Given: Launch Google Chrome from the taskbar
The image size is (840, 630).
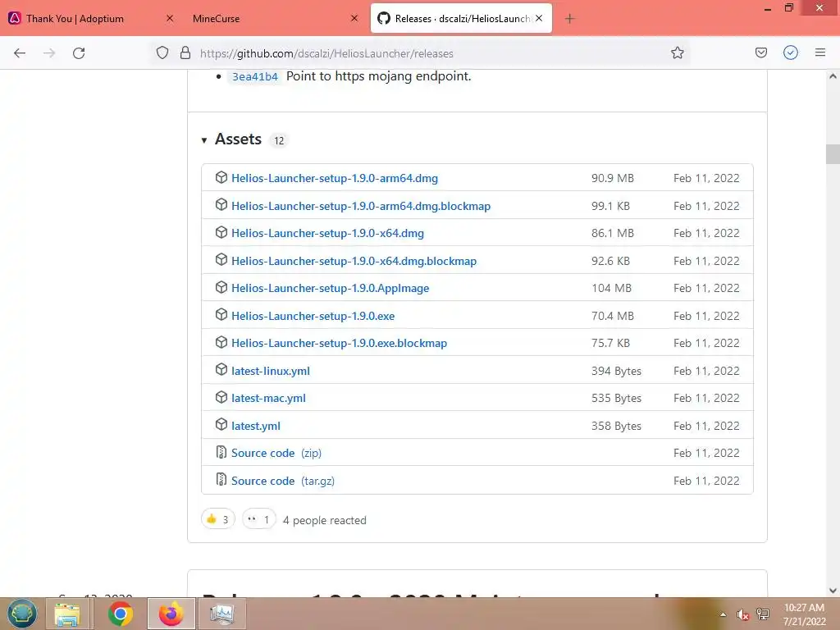Looking at the screenshot, I should coord(120,614).
